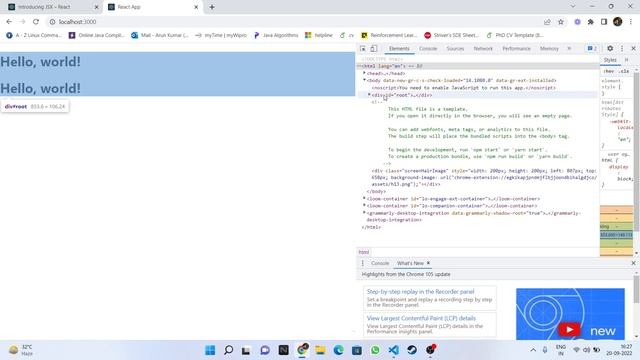Screen dimensions: 640x360
Task: Open the Memory tab
Action: click(x=549, y=49)
